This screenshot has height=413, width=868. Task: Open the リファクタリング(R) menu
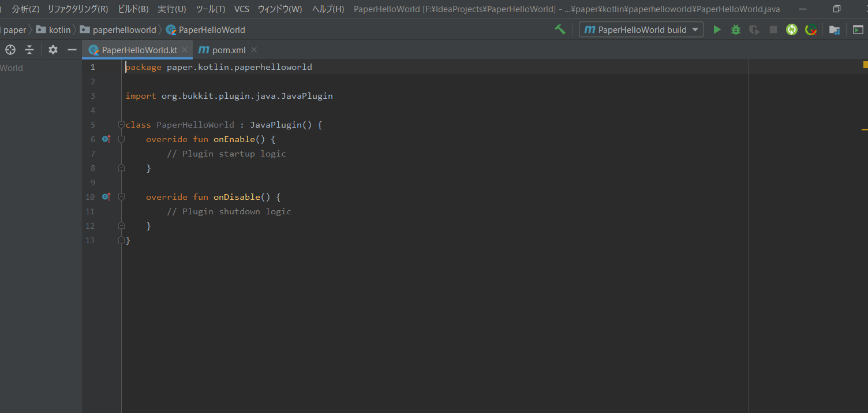tap(78, 9)
